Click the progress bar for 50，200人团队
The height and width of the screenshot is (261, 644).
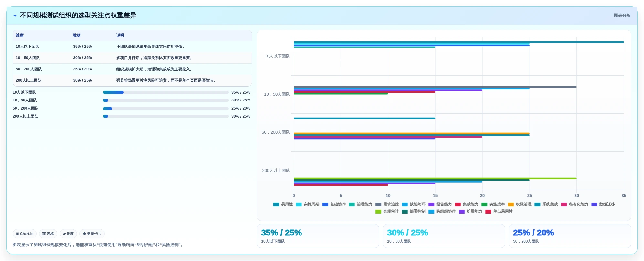(x=166, y=109)
